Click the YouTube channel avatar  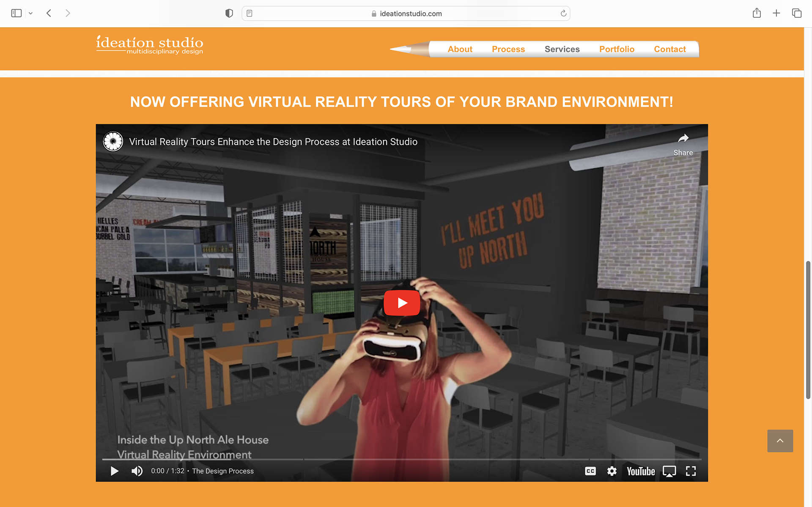[113, 141]
